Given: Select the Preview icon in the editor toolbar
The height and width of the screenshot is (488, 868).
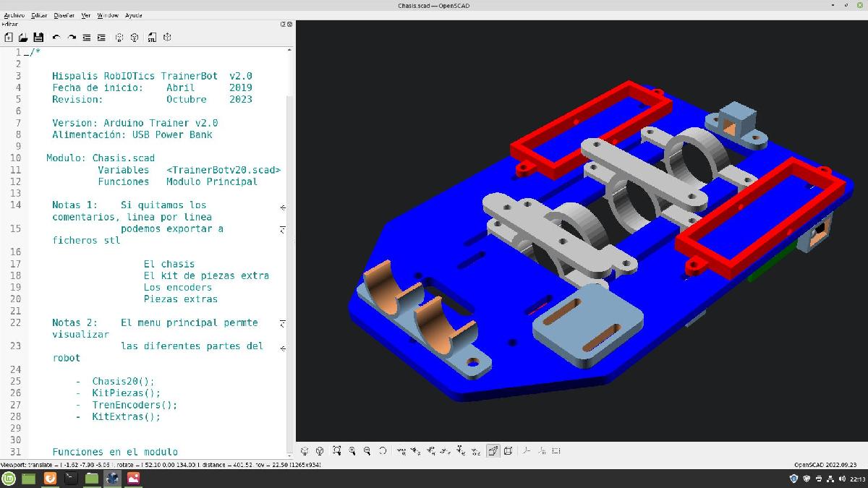Looking at the screenshot, I should [119, 38].
